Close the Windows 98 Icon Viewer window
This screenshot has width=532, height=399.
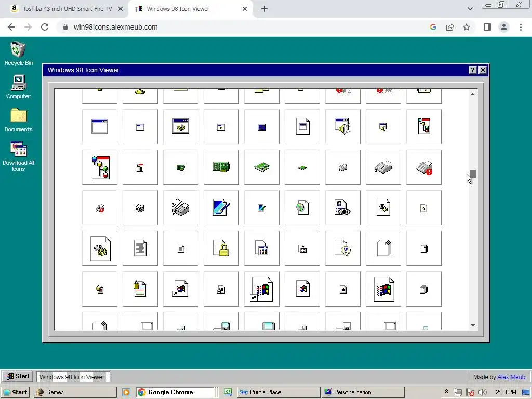pos(483,70)
